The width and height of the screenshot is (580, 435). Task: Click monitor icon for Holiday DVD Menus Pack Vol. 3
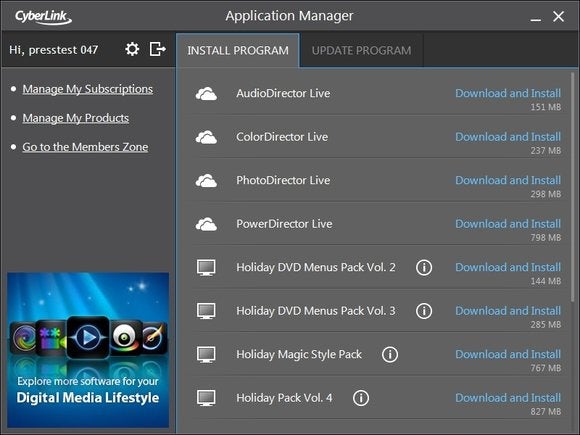tap(206, 311)
